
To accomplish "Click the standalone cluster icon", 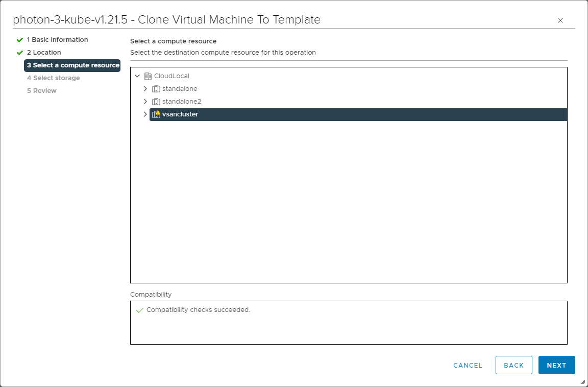I will (156, 89).
